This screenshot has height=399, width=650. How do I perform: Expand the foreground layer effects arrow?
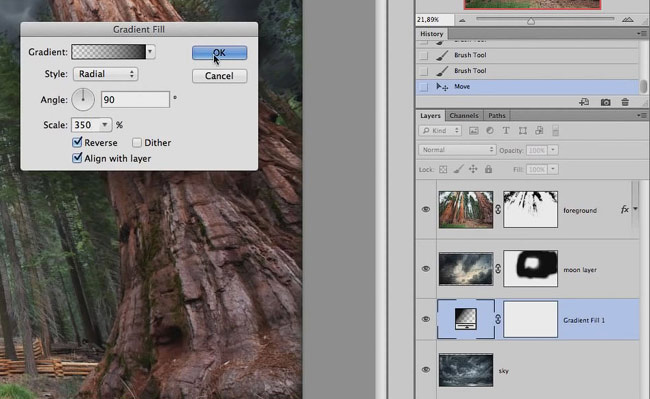click(635, 209)
